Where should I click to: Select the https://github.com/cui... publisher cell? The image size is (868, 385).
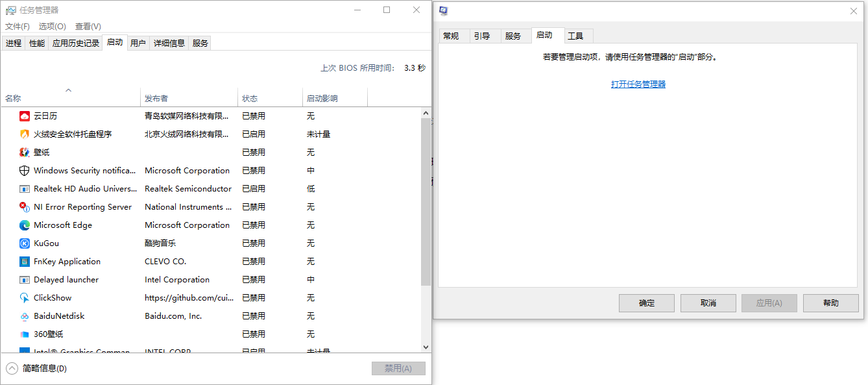click(189, 298)
